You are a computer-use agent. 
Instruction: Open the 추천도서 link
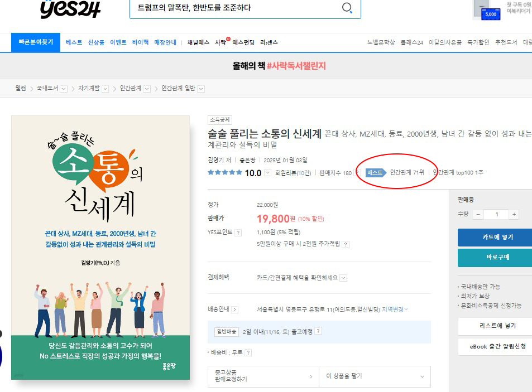click(x=506, y=42)
